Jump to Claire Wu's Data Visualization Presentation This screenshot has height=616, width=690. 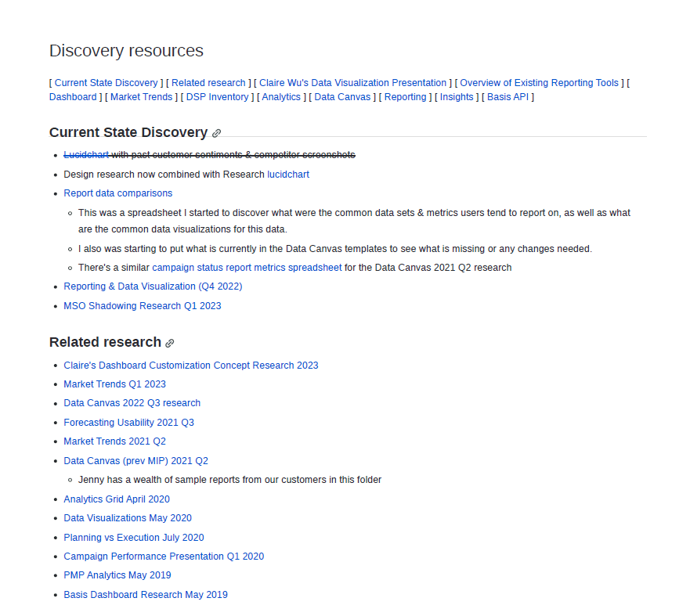pyautogui.click(x=352, y=83)
